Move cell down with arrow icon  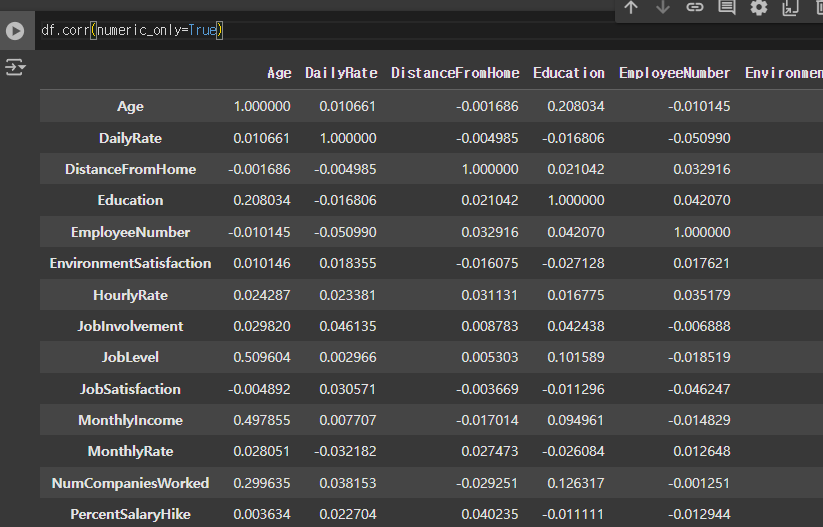[663, 7]
